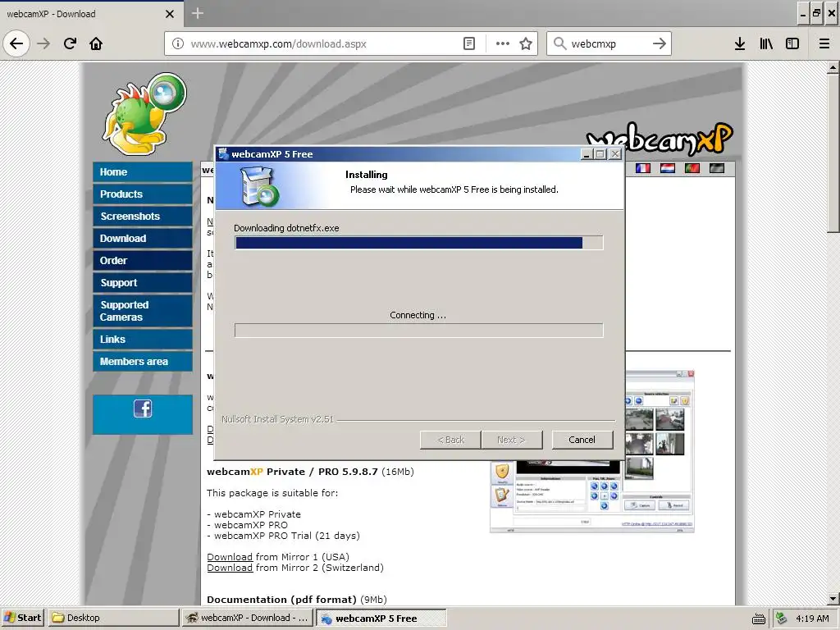Download from Mirror 2 (Switzerland)

[230, 568]
